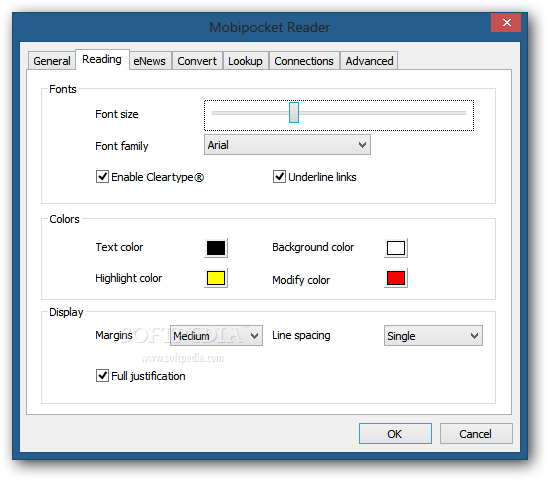
Task: Click the Font size label
Action: click(117, 114)
